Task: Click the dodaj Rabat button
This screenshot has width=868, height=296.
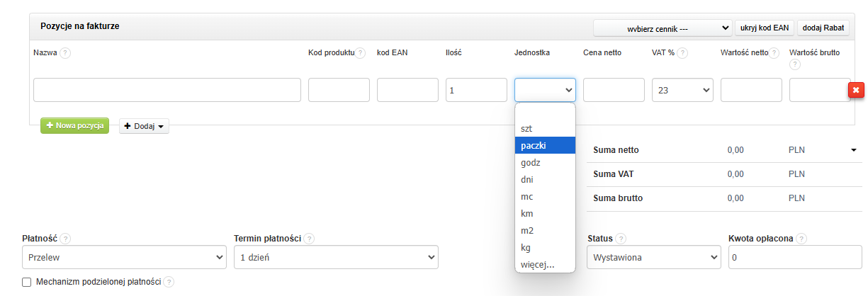Action: pos(824,28)
